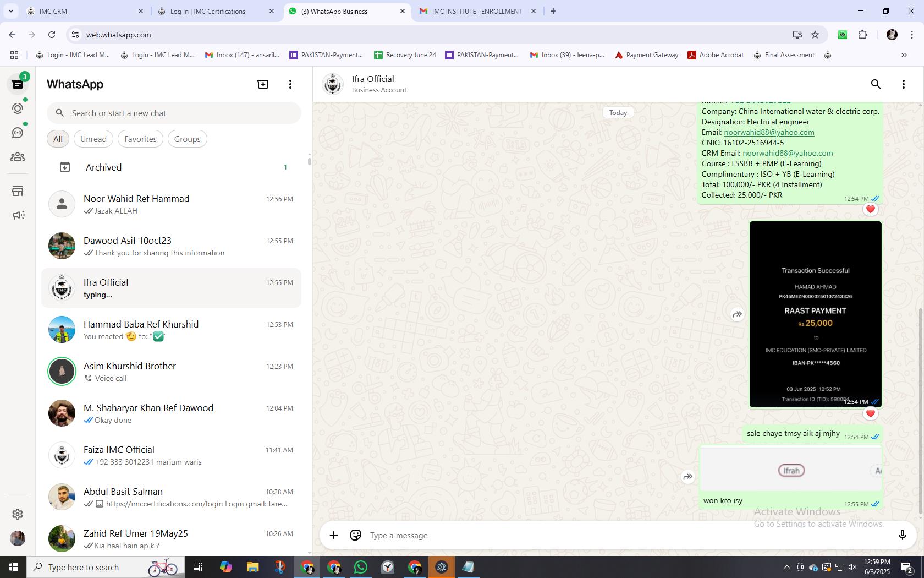Open the Recovery June'24 bookmark
This screenshot has height=578, width=924.
pyautogui.click(x=405, y=55)
